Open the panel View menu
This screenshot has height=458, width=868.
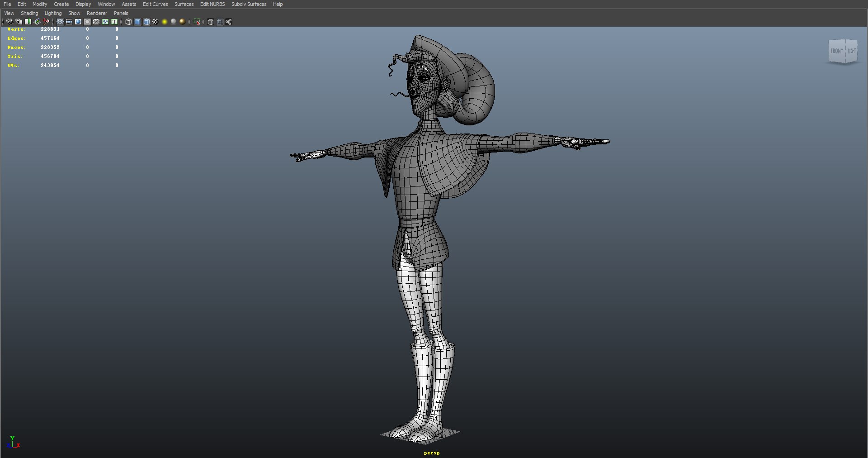[x=9, y=13]
